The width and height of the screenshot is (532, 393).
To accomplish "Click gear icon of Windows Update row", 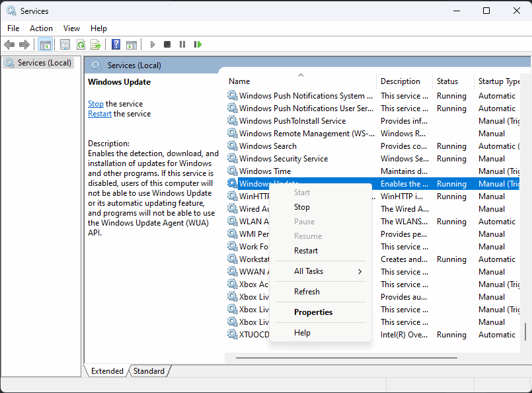I will (x=233, y=184).
